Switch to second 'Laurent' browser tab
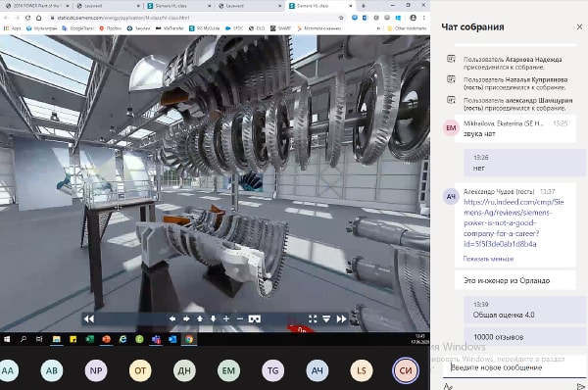588x390 pixels. 249,6
